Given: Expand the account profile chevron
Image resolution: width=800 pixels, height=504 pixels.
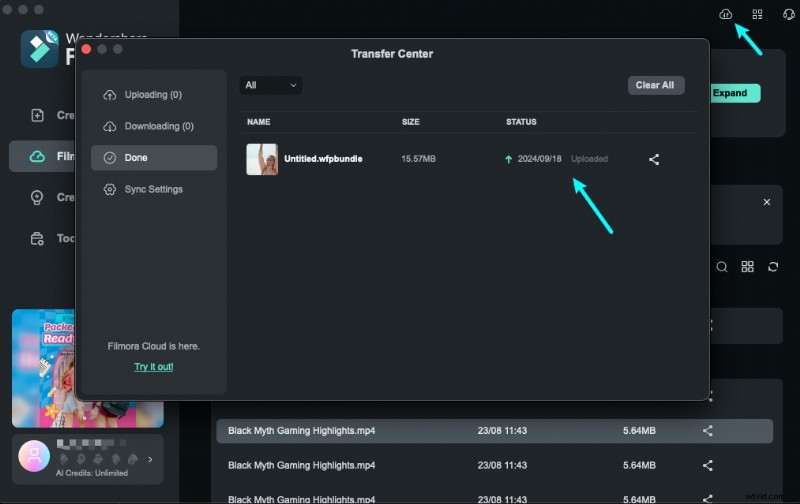Looking at the screenshot, I should pos(150,460).
